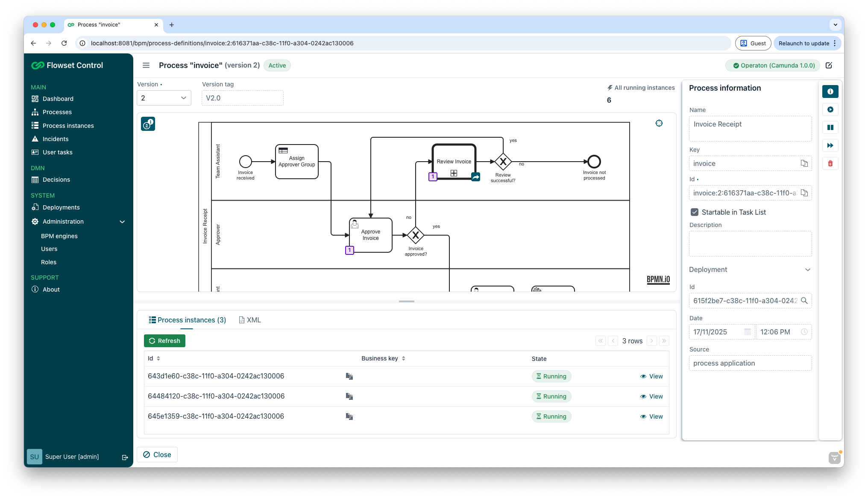Image resolution: width=868 pixels, height=499 pixels.
Task: Suspend the process via pause icon
Action: [830, 127]
